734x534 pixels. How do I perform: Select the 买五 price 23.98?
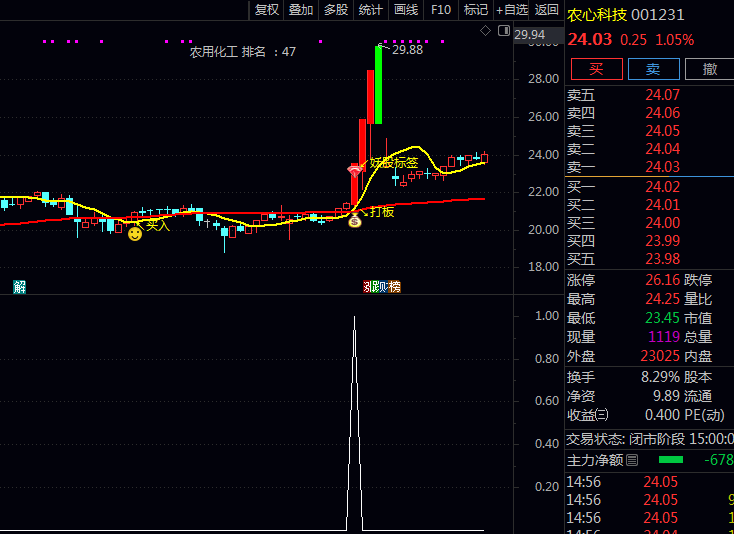pos(662,259)
